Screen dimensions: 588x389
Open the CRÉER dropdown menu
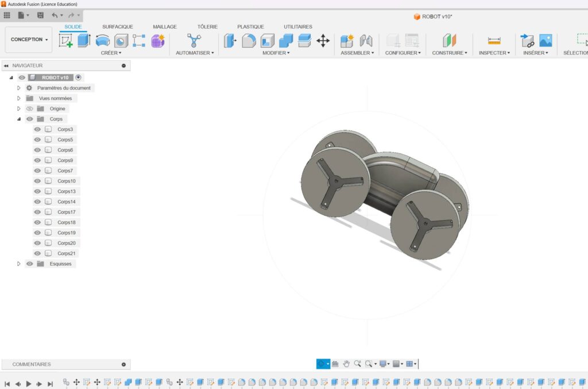click(111, 53)
